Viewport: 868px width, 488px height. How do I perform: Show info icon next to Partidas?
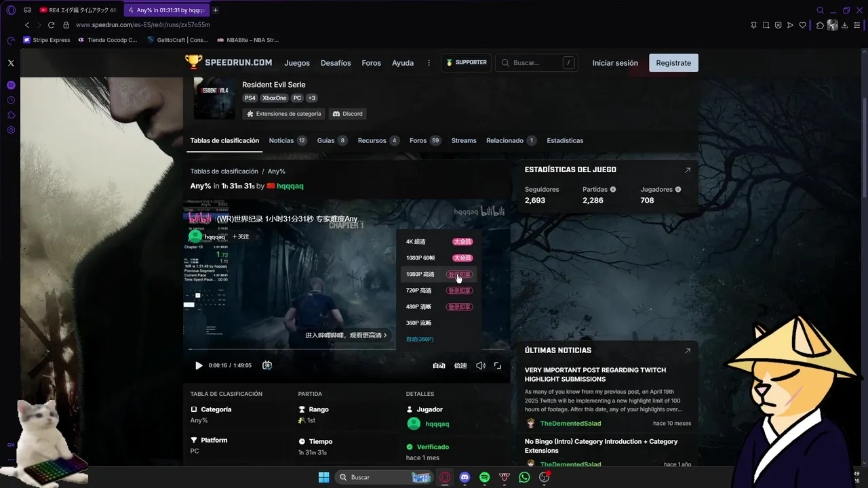[613, 190]
